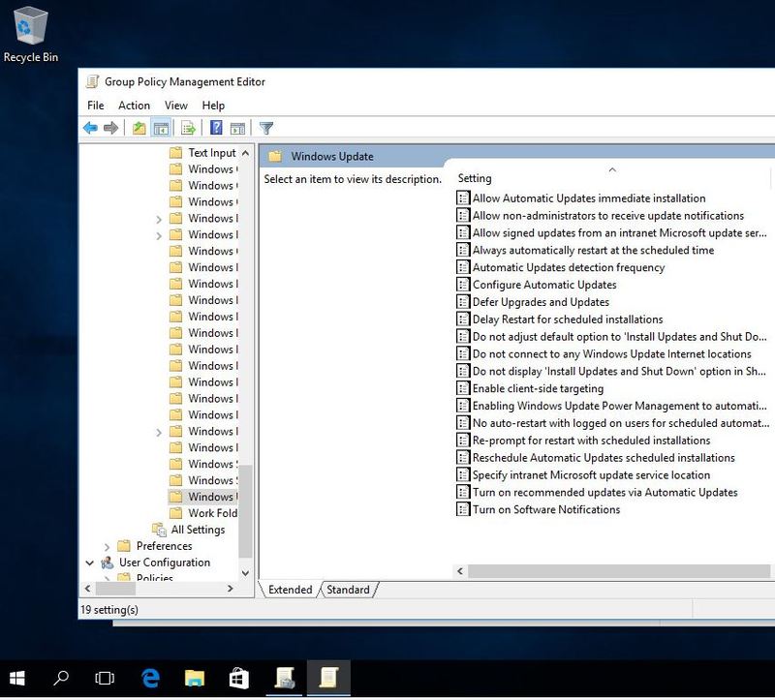
Task: Click the Up One Level folder toolbar icon
Action: coord(139,127)
